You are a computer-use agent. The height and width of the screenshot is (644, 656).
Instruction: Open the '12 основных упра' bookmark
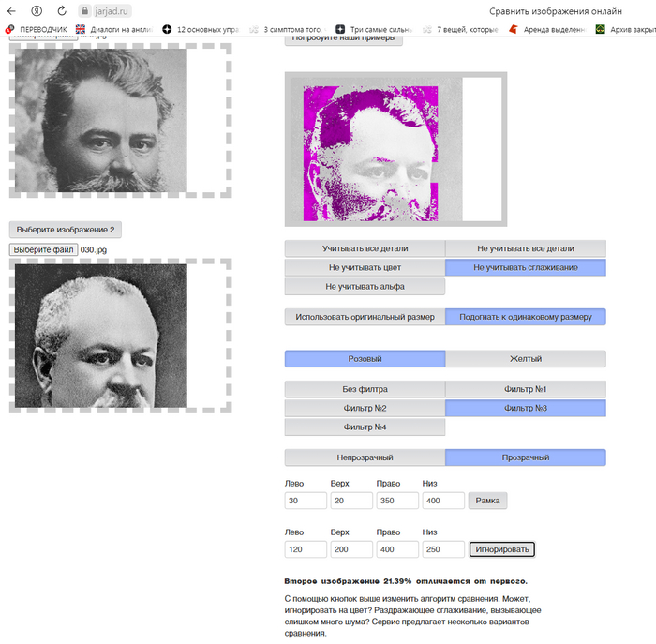[201, 29]
